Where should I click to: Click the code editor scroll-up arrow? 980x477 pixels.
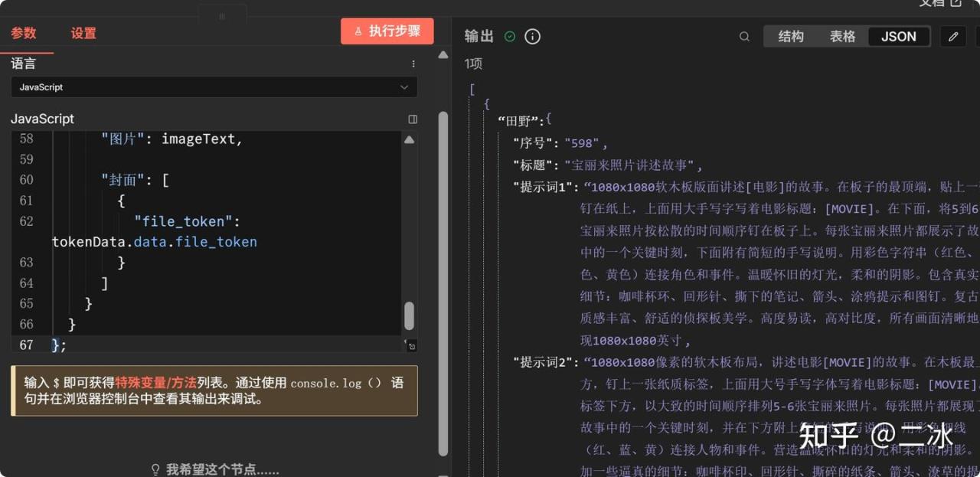[x=409, y=140]
